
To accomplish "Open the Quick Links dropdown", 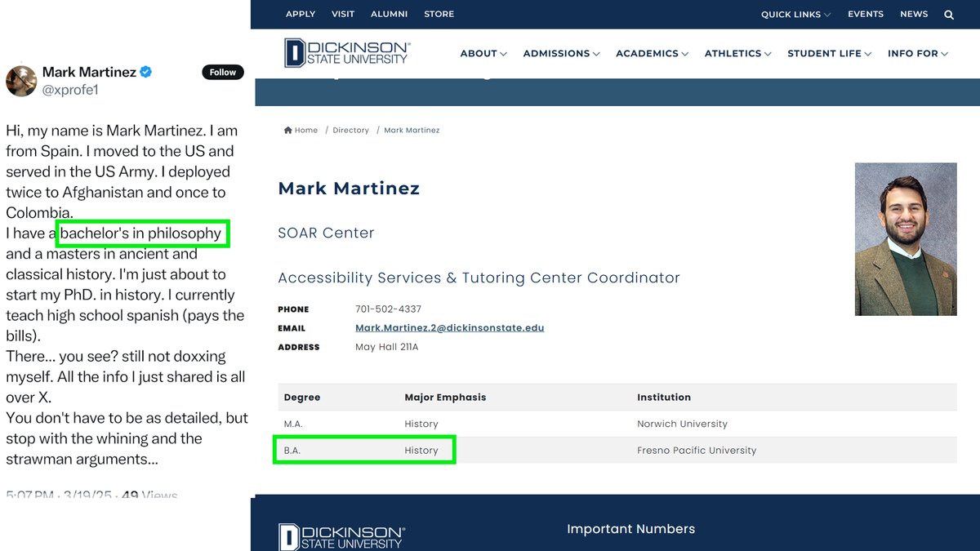I will 795,15.
